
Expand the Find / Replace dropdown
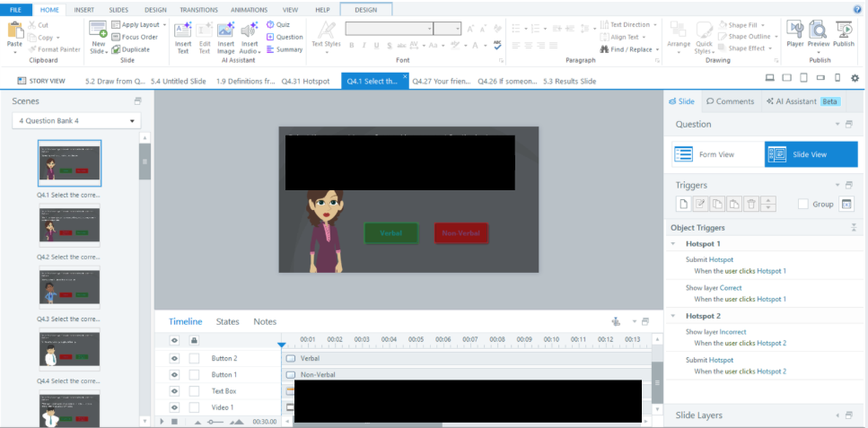[x=658, y=49]
